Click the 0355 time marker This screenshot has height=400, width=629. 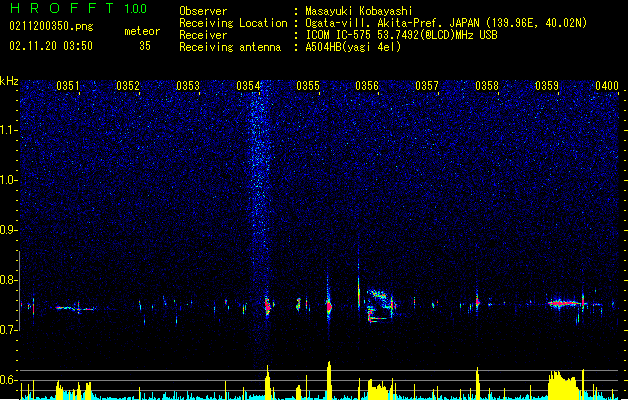click(308, 85)
